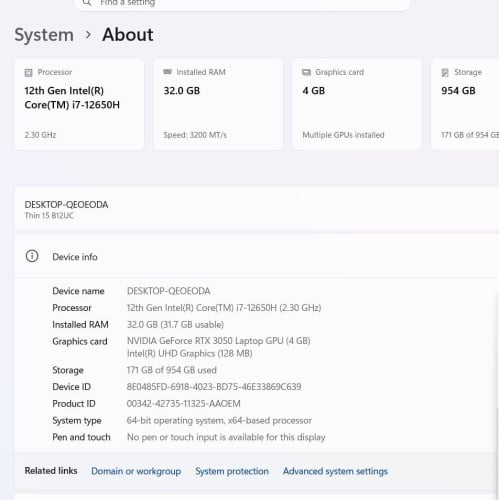Viewport: 499px width, 500px height.
Task: Select Multiple GPUs installed text
Action: [x=343, y=135]
